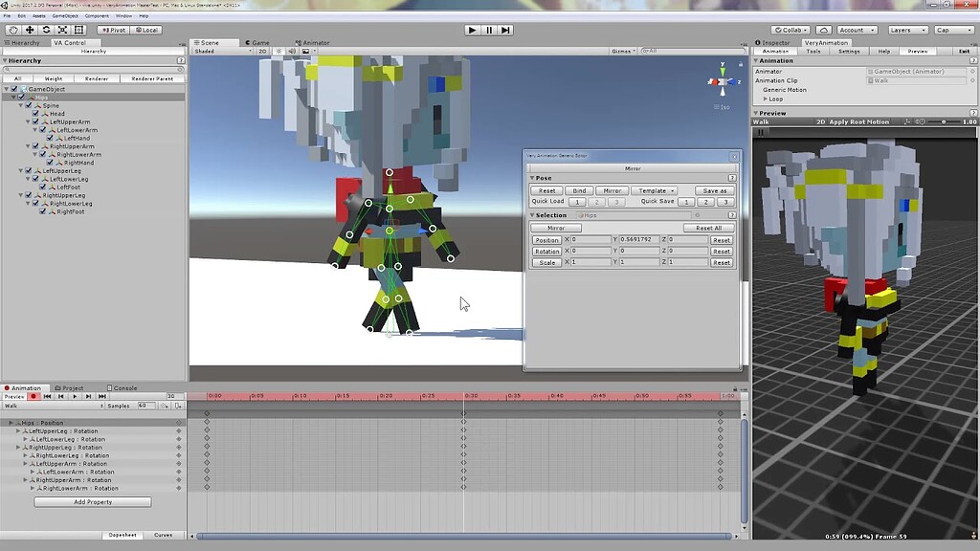The height and width of the screenshot is (551, 980).
Task: Enable keyframe recording in the Animation window
Action: [33, 395]
